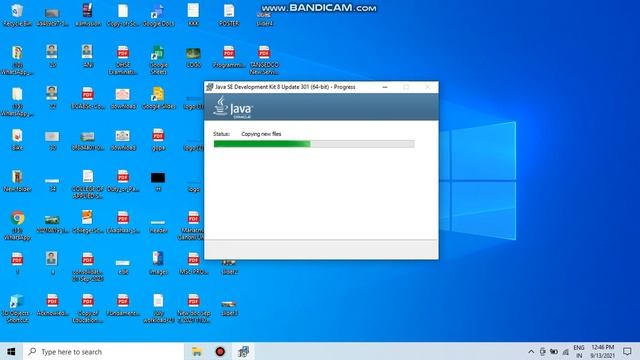
Task: Select the Java installer taskbar icon
Action: (x=244, y=351)
